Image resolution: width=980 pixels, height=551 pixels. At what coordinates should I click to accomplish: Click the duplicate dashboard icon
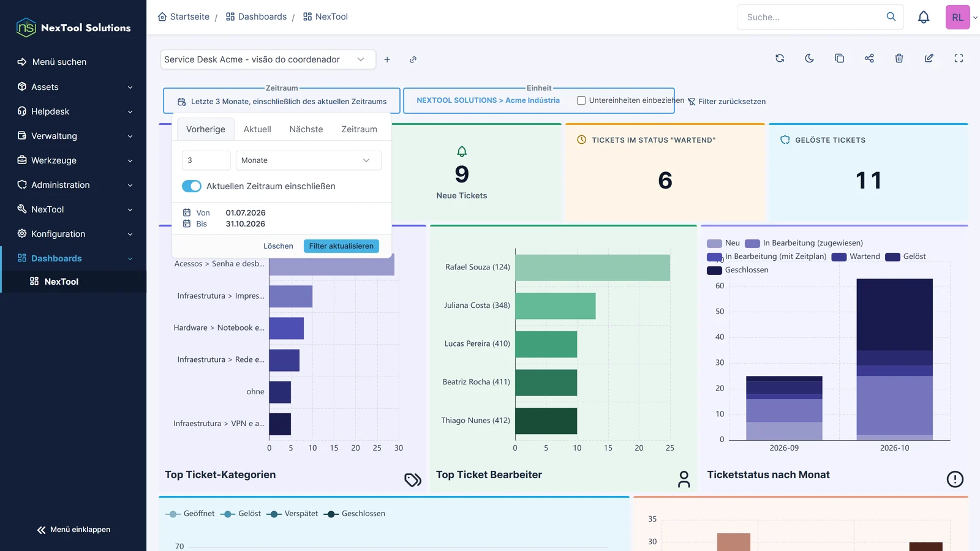point(839,58)
